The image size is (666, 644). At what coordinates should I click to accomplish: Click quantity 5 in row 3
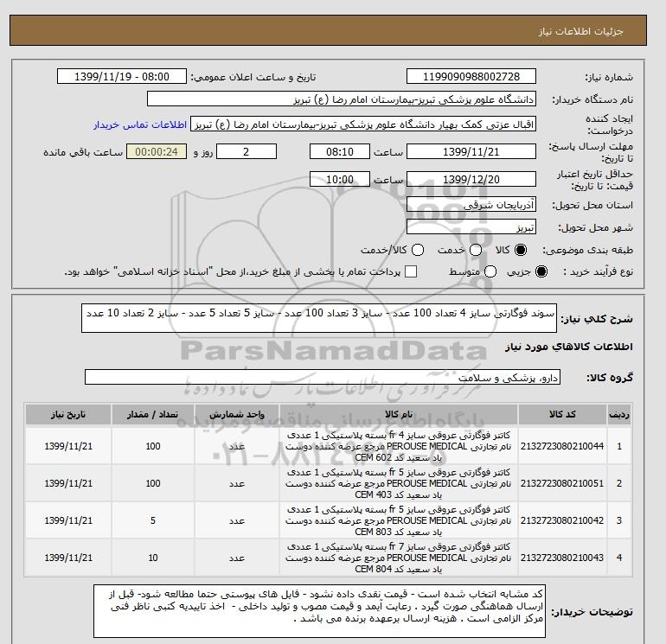tap(153, 520)
